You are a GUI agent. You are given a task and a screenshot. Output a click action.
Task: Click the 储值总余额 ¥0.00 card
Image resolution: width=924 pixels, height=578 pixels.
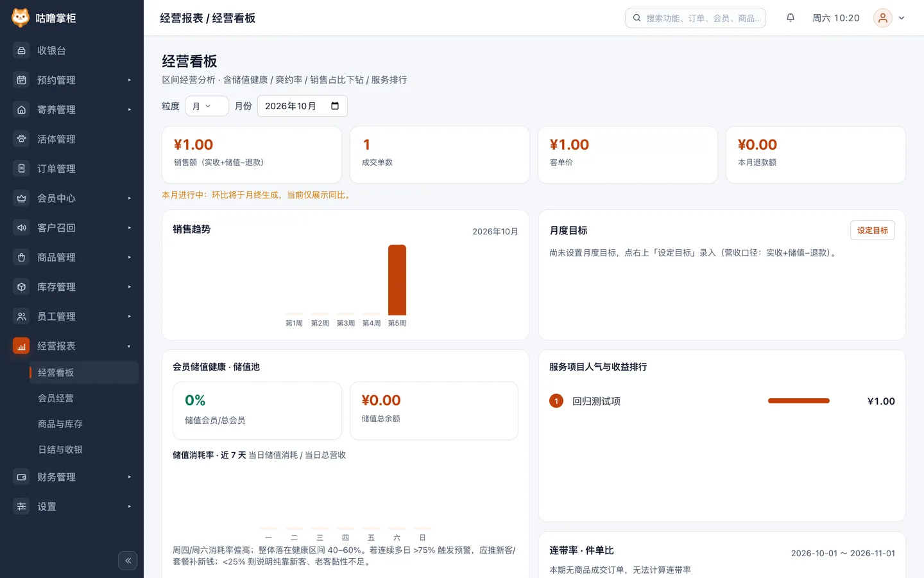pos(434,411)
